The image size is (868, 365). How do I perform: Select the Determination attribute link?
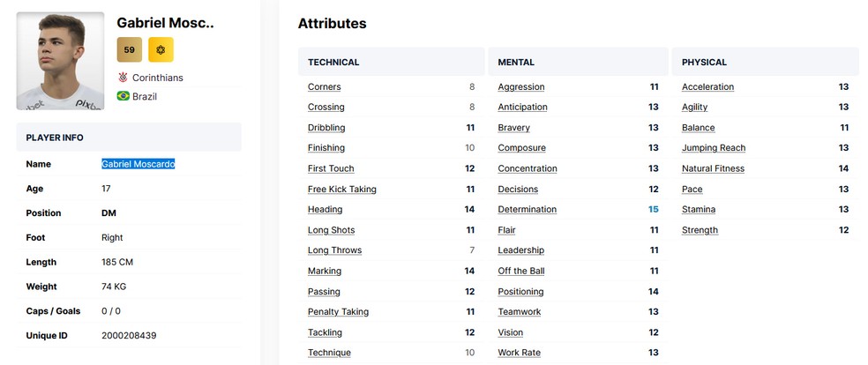click(x=527, y=210)
